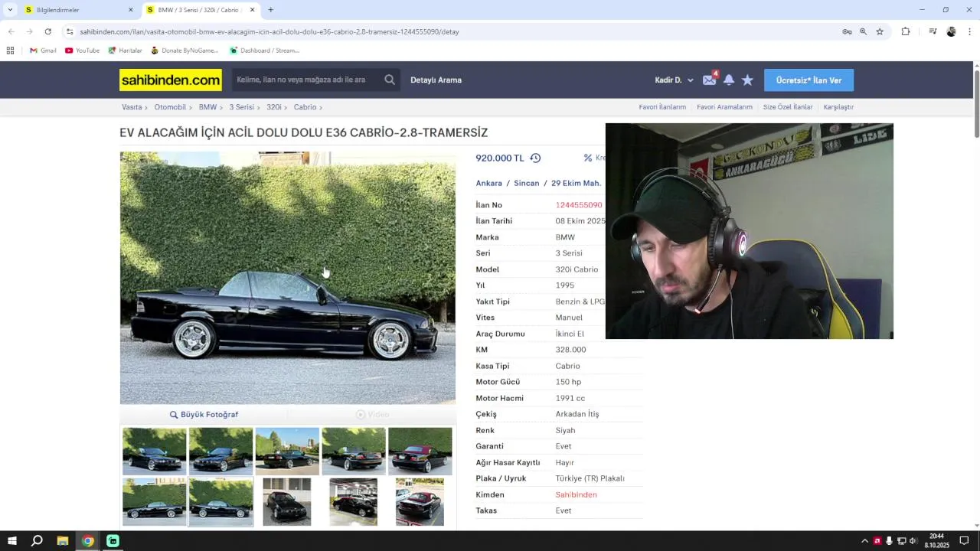The width and height of the screenshot is (980, 551).
Task: Click Ücretsiz İlan Ver button
Action: [808, 80]
